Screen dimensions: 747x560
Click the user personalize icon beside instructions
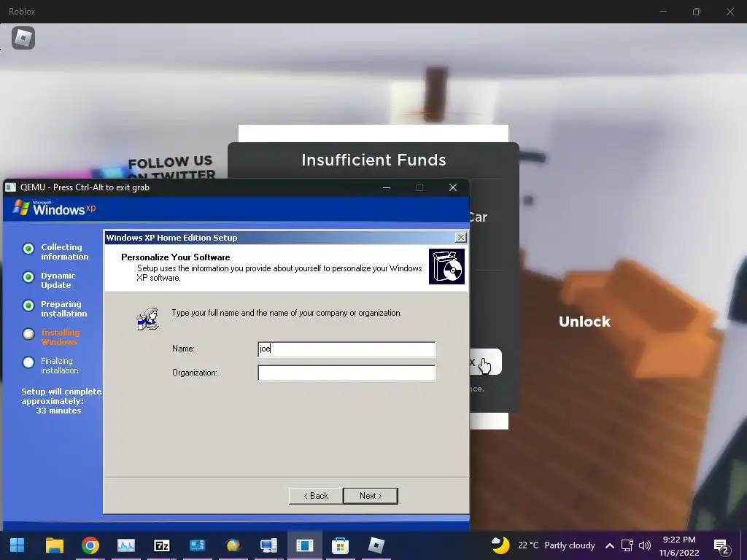coord(147,319)
